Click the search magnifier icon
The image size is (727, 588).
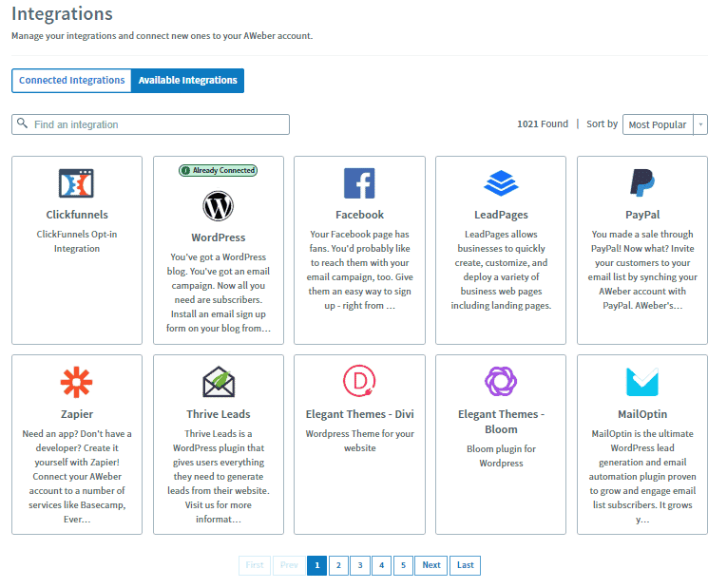22,123
